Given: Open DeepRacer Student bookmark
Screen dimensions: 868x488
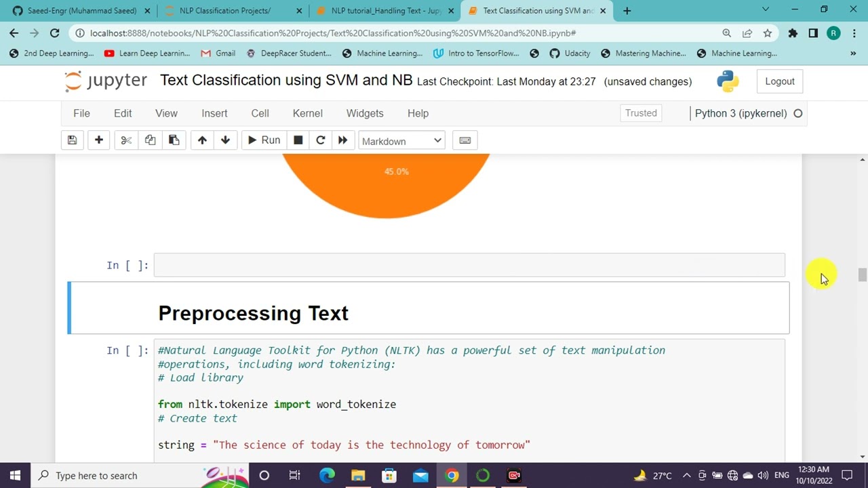Looking at the screenshot, I should click(x=289, y=53).
